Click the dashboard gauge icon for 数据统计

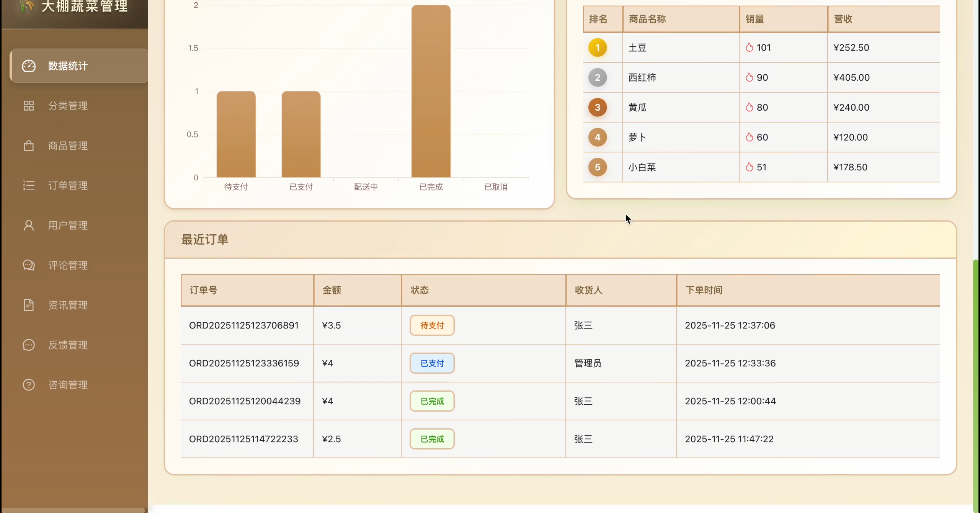click(29, 66)
